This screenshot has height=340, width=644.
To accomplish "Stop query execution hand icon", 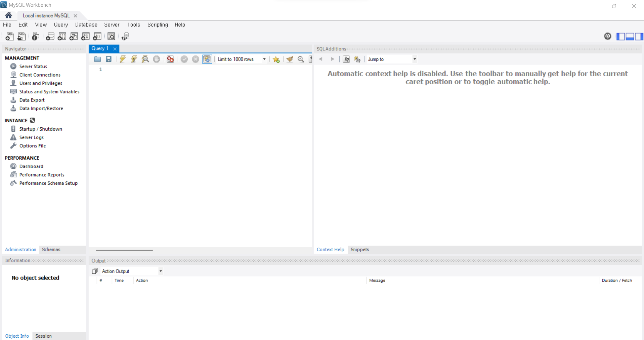I will [157, 59].
